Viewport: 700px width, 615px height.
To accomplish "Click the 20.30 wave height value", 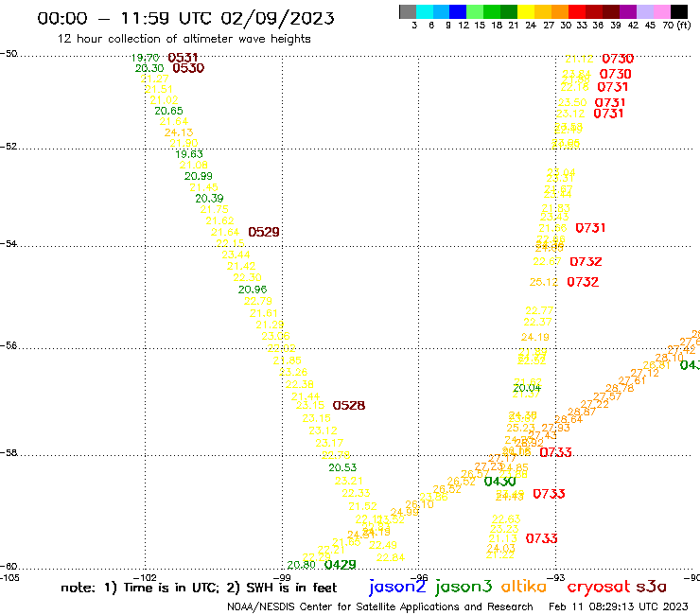I will pyautogui.click(x=149, y=68).
